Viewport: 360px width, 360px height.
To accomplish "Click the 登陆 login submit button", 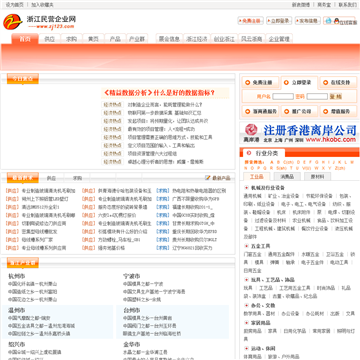I will (x=336, y=97).
